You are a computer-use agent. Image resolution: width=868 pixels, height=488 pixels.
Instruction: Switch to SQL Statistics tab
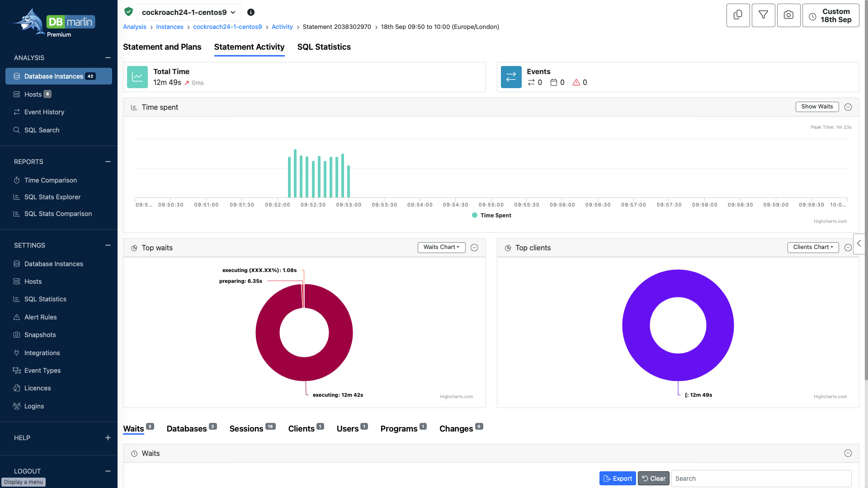pos(324,47)
